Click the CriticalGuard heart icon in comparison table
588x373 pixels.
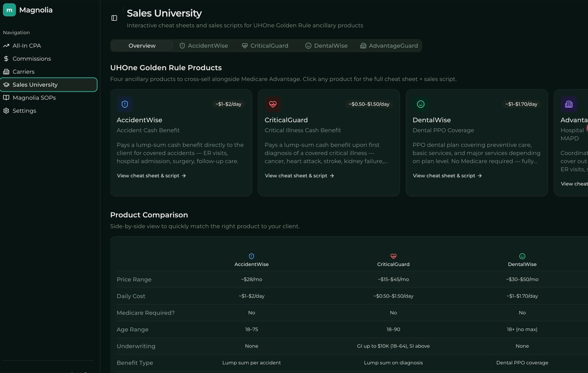tap(393, 256)
